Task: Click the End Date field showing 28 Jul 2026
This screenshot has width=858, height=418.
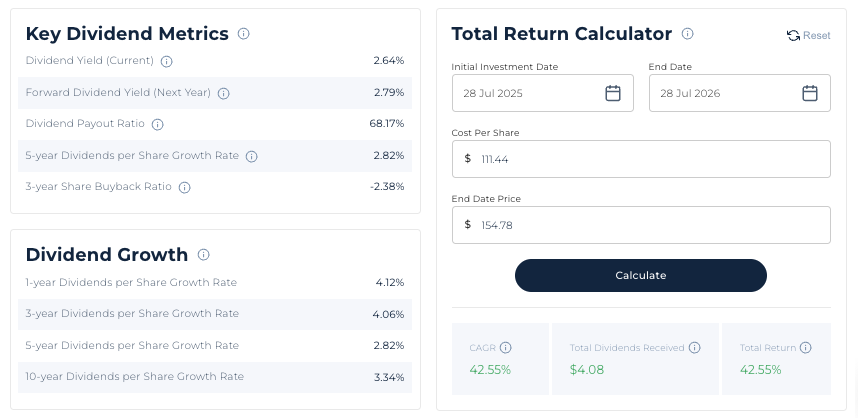Action: [x=740, y=93]
